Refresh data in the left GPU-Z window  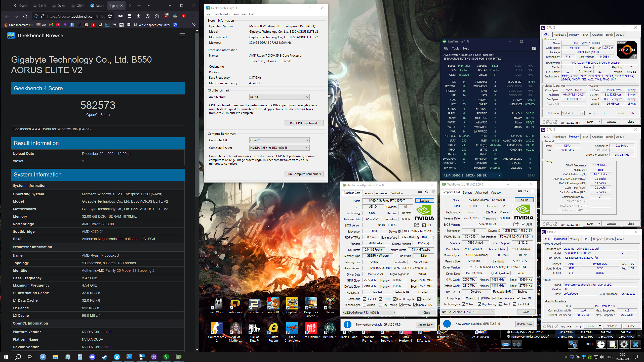427,192
